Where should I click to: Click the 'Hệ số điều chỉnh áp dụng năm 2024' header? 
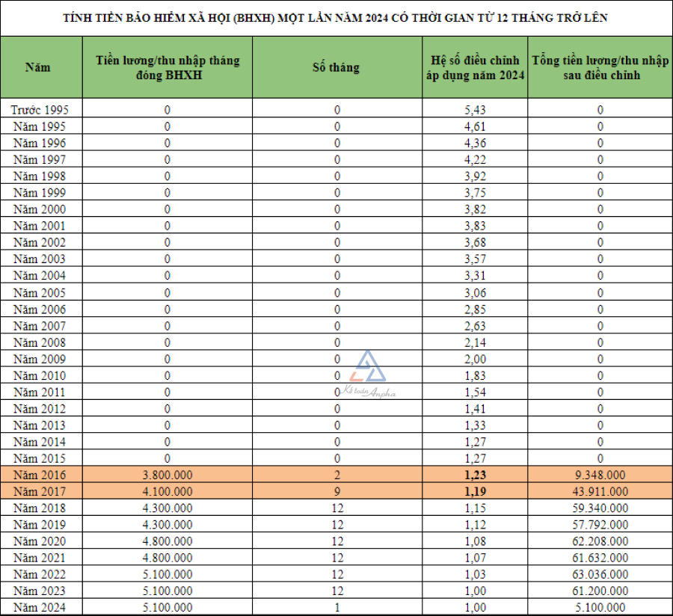pyautogui.click(x=473, y=67)
